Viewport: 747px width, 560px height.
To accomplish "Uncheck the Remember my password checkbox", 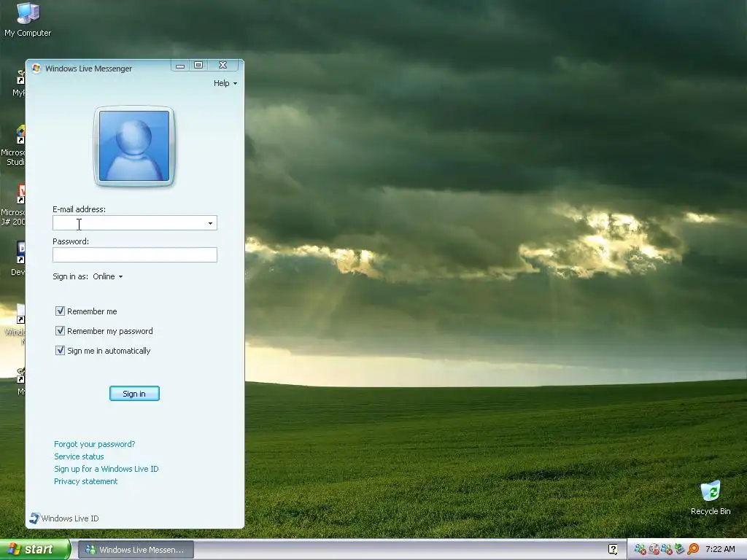I will (x=60, y=330).
